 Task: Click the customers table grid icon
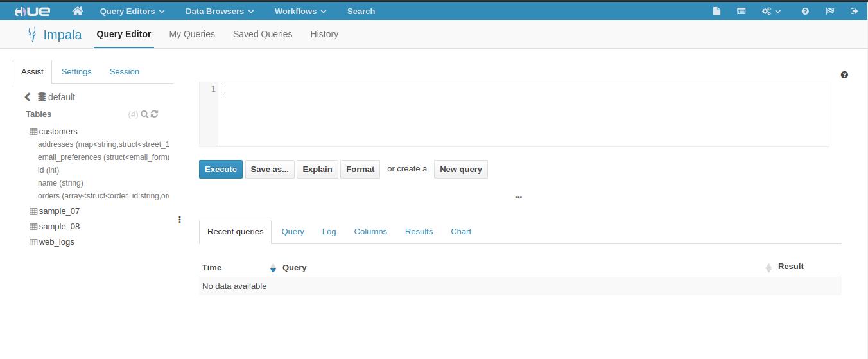coord(33,132)
